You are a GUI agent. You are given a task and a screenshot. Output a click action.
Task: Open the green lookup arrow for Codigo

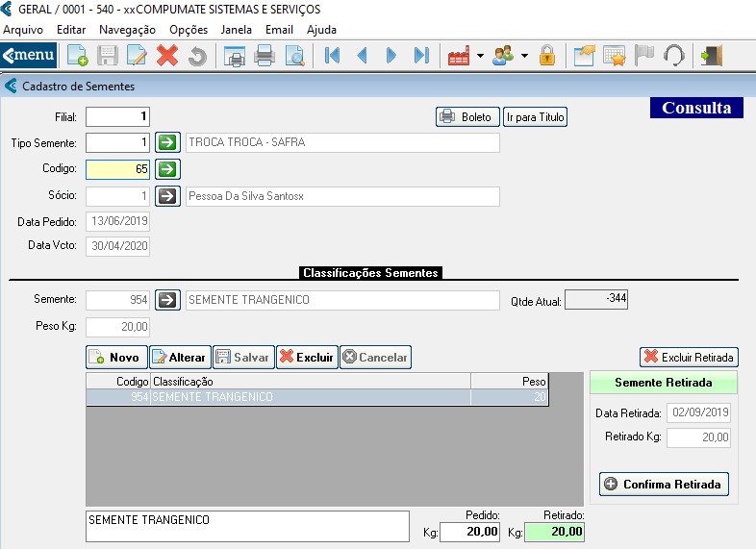pyautogui.click(x=168, y=169)
